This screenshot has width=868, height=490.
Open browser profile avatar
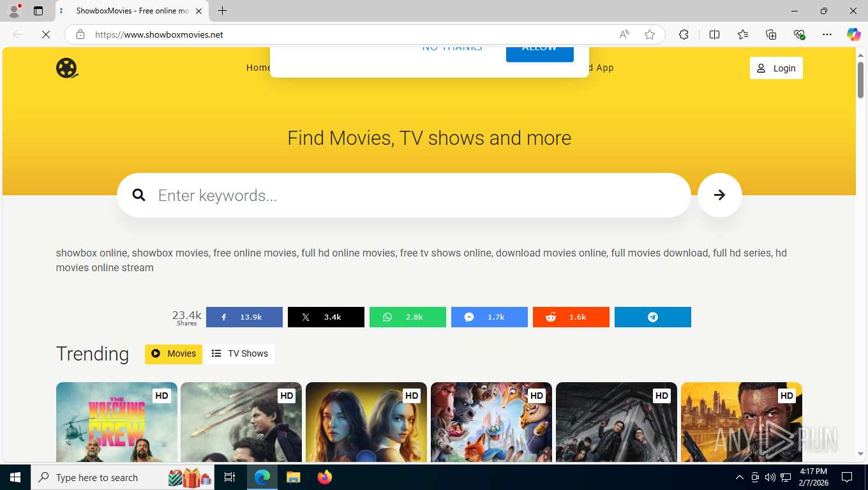click(x=13, y=11)
